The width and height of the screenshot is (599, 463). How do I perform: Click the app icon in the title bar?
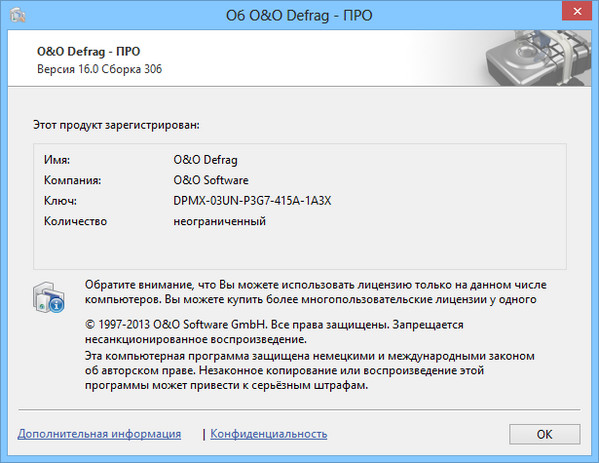pos(18,15)
